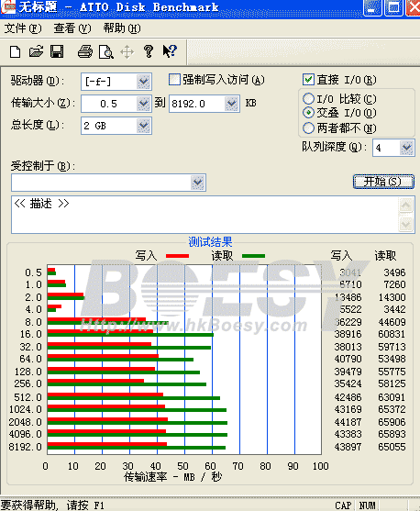The height and width of the screenshot is (511, 420).
Task: Click the 1024.0 row label in chart
Action: click(26, 409)
